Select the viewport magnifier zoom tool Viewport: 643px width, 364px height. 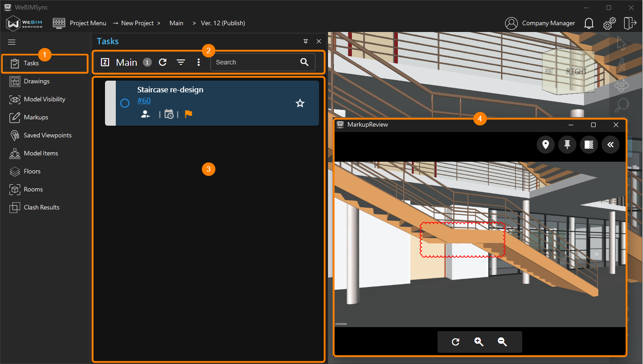(622, 105)
